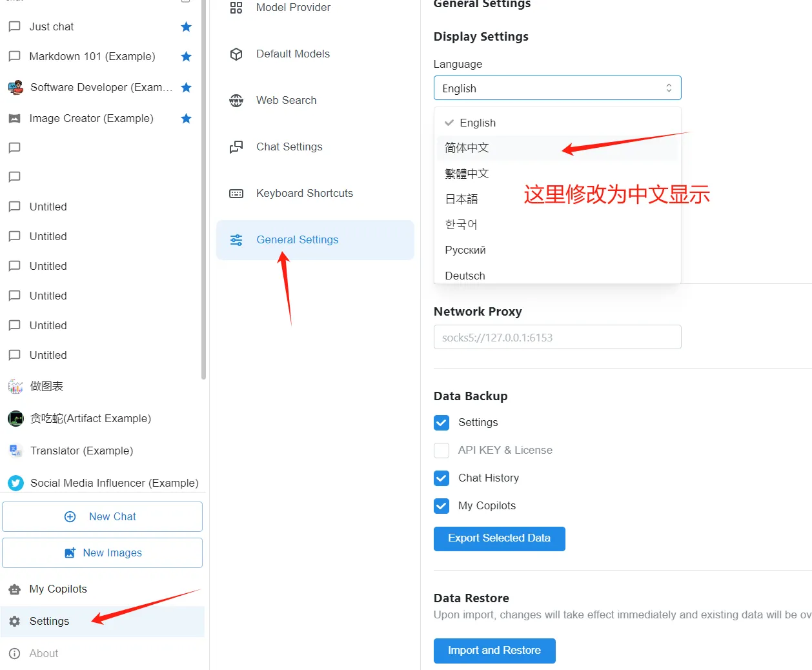Viewport: 812px width, 670px height.
Task: Select 简体中文 from the language list
Action: pos(467,148)
